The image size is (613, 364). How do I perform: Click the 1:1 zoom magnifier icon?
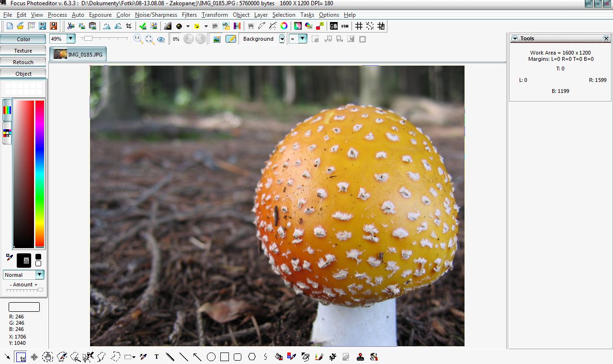138,39
